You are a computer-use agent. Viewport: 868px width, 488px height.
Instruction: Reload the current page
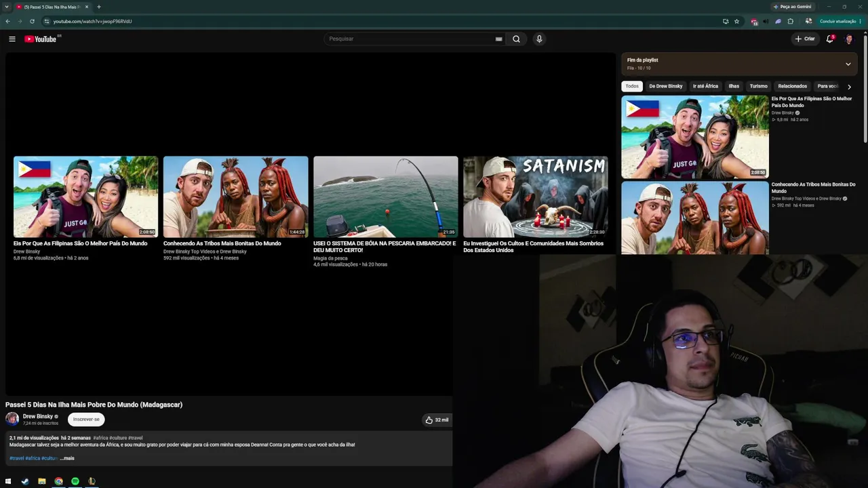tap(32, 21)
